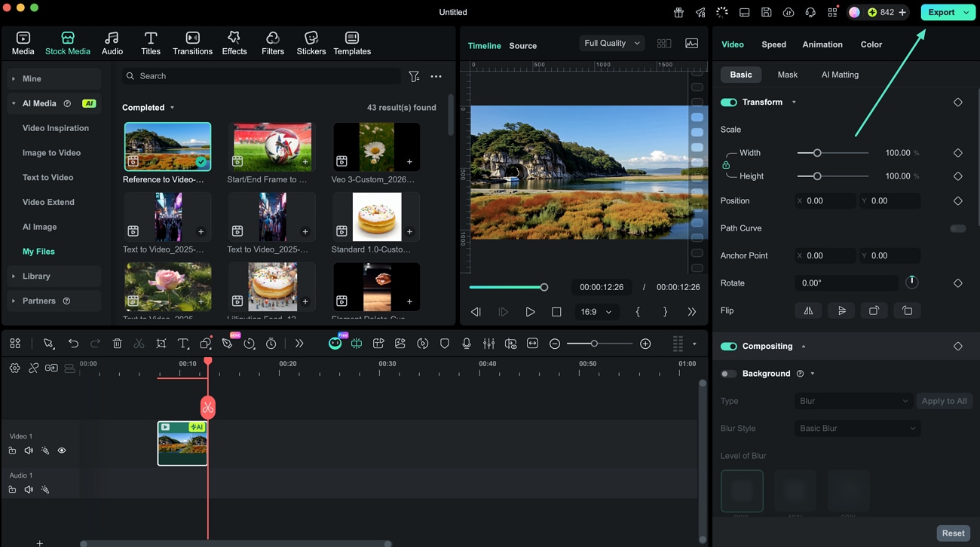
Task: Open the Full Quality dropdown
Action: (x=612, y=44)
